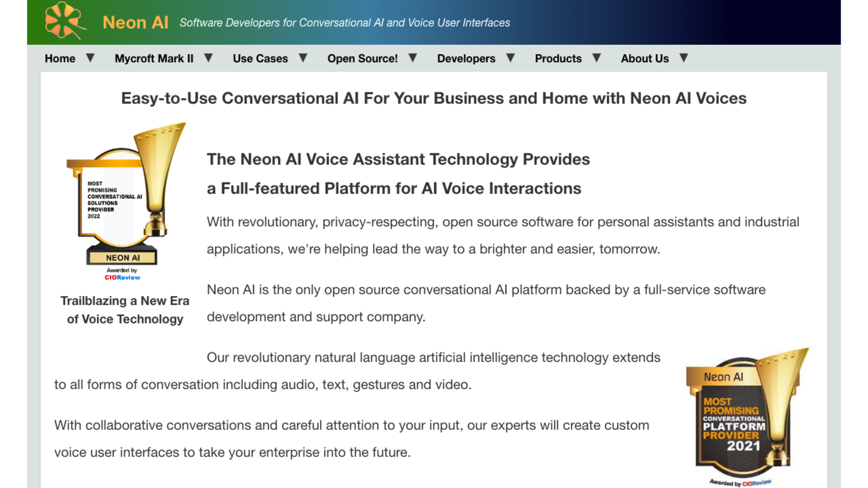Screen dimensions: 868x488
Task: Expand the About Us dropdown arrow
Action: [684, 58]
